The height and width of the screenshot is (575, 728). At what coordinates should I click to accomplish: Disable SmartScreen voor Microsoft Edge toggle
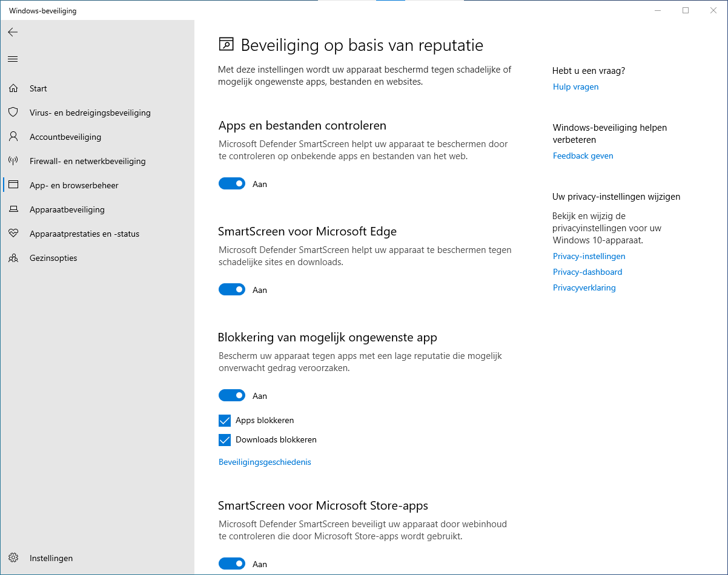tap(232, 290)
